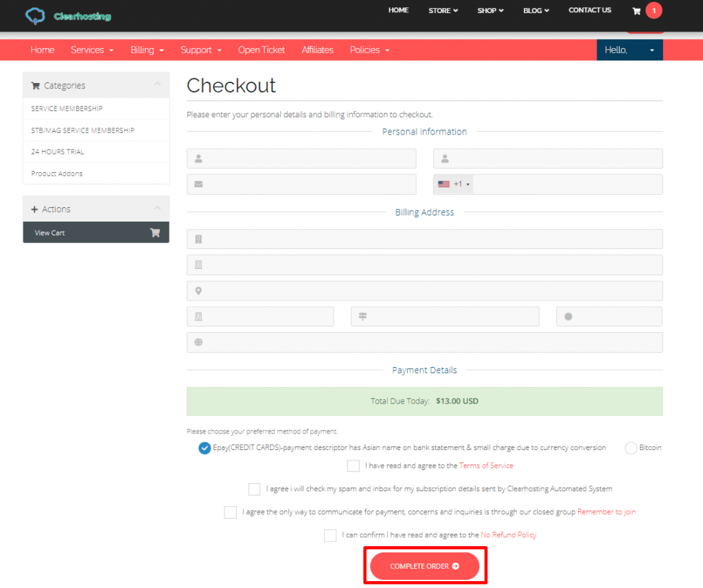Open the Services dropdown menu
703x588 pixels.
click(92, 50)
